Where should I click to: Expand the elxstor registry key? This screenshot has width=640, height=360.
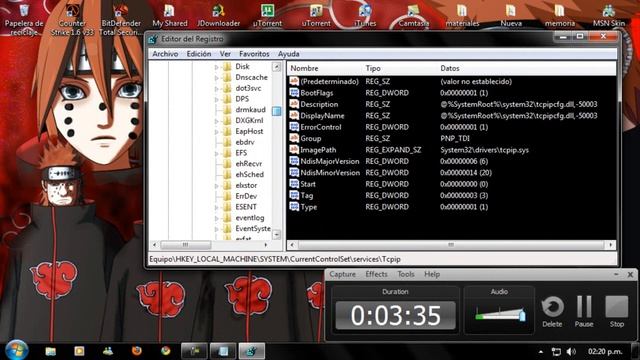[217, 186]
